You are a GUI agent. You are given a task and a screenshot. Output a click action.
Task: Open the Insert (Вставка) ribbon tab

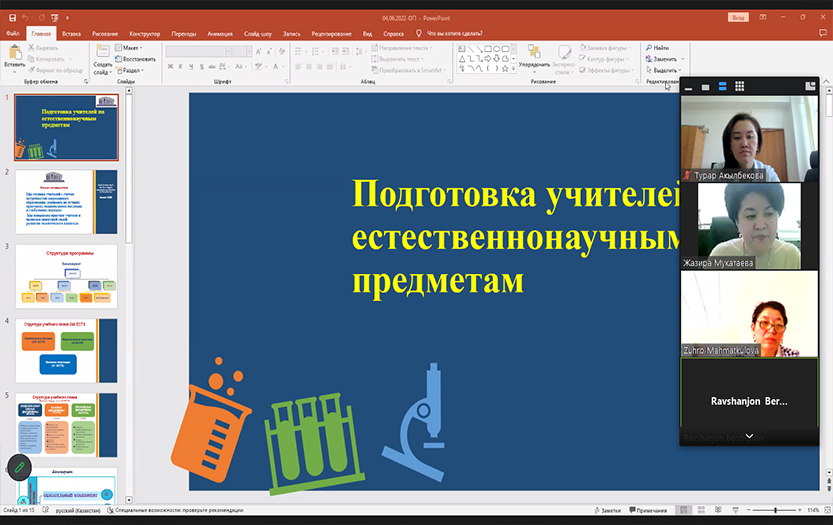pos(71,33)
